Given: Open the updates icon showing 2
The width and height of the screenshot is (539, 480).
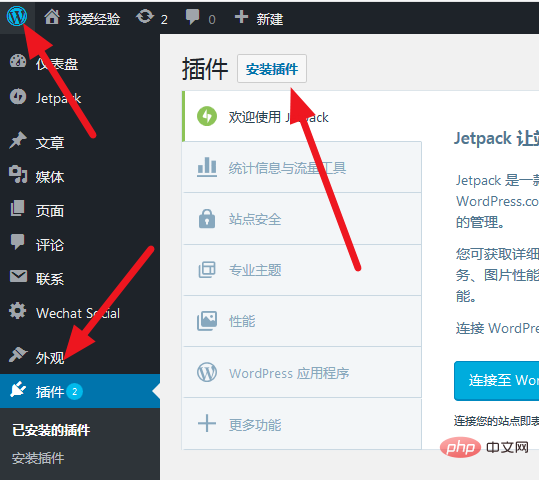Looking at the screenshot, I should [x=145, y=17].
